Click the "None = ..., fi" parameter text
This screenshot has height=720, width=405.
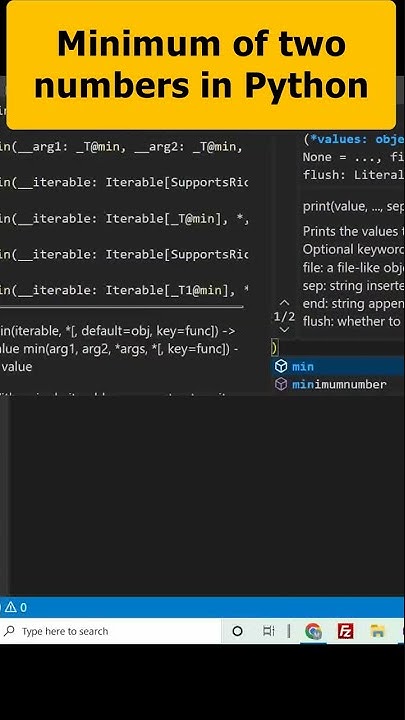coord(354,157)
